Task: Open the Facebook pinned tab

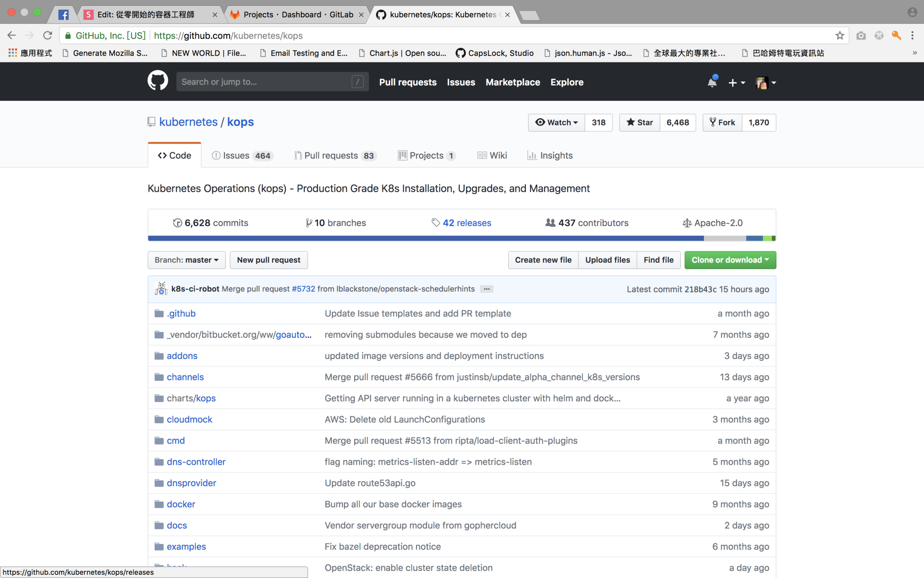Action: coord(63,15)
